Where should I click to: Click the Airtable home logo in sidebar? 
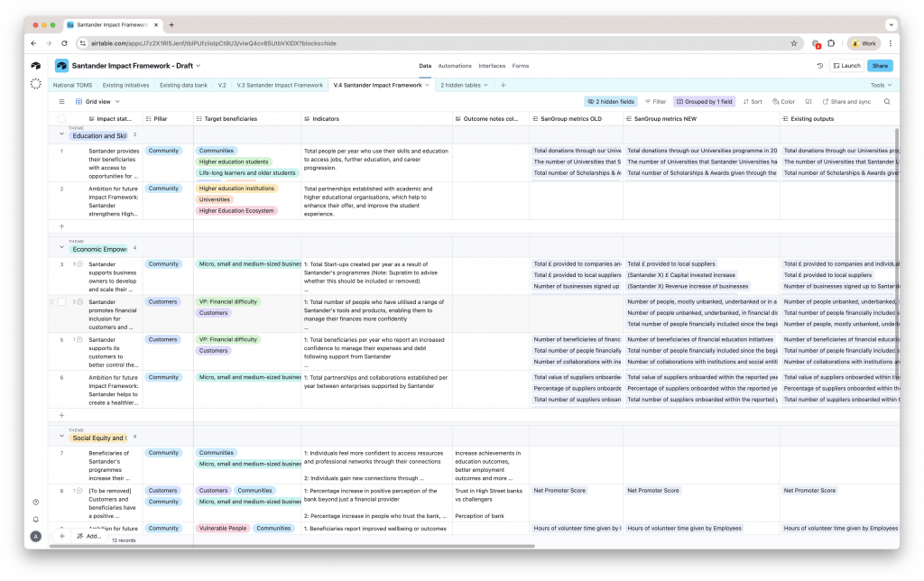[35, 66]
